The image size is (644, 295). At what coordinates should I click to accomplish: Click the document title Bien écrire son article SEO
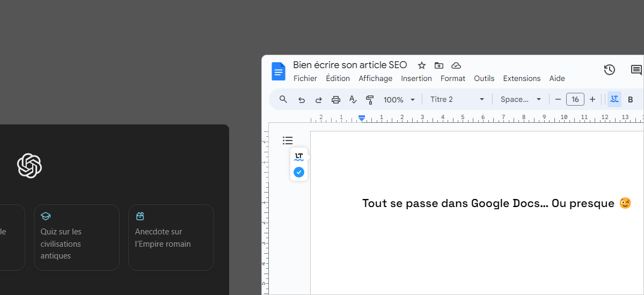click(350, 65)
